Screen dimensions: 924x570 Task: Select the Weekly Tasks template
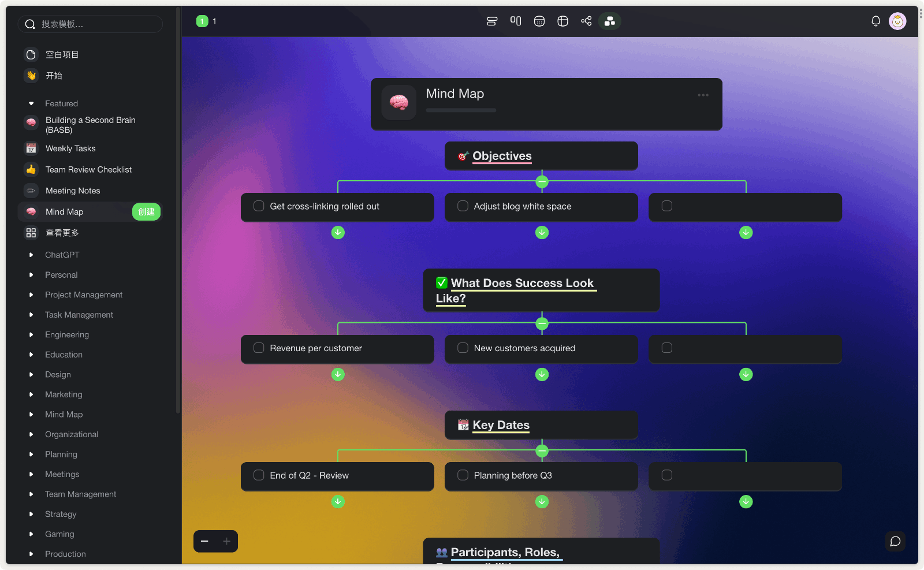[x=70, y=148]
